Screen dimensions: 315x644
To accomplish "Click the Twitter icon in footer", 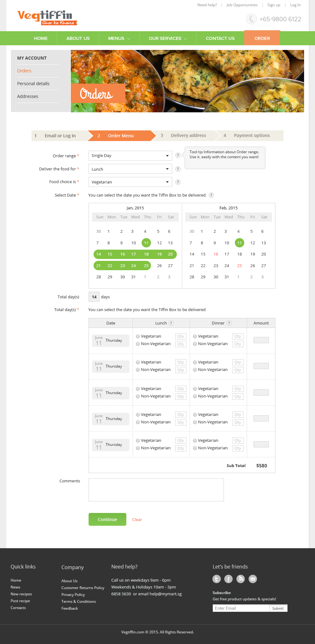I will [x=216, y=579].
